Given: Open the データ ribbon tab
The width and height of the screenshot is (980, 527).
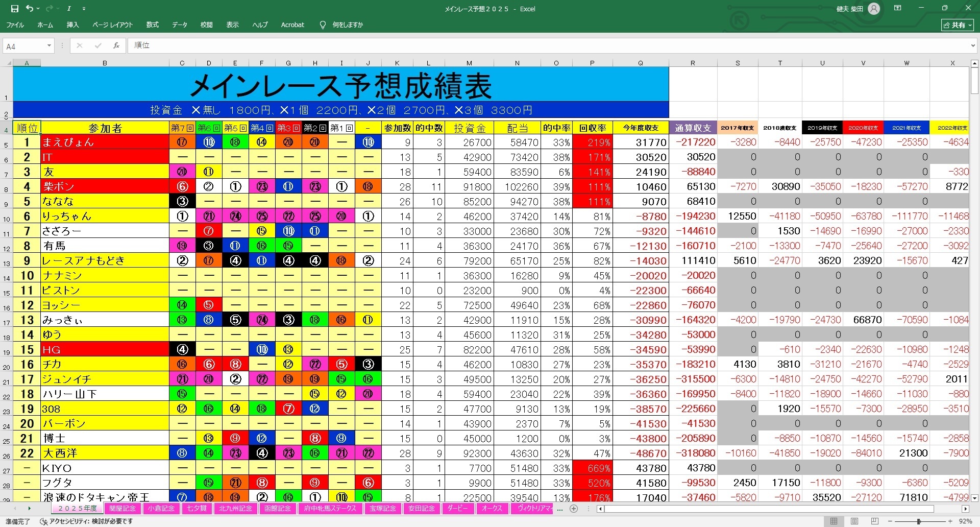Looking at the screenshot, I should coord(179,25).
